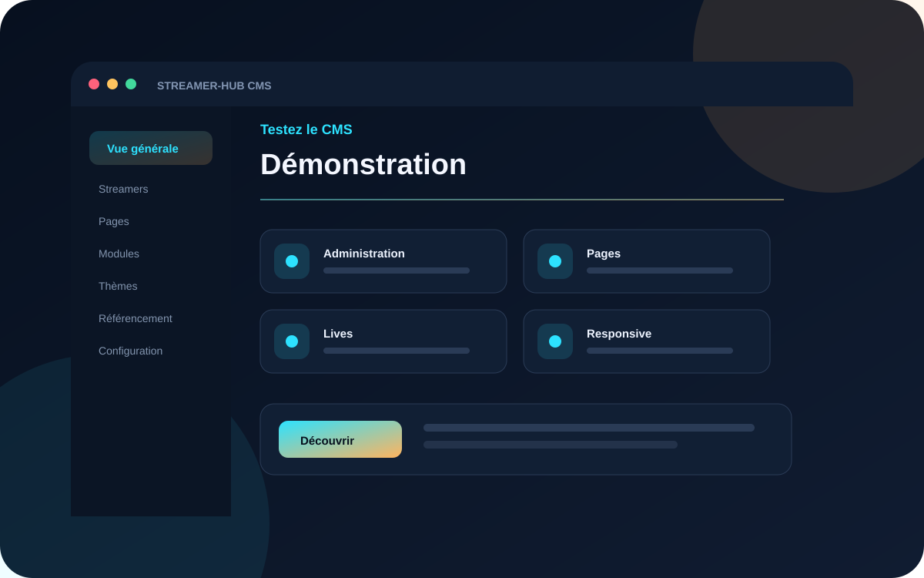924x578 pixels.
Task: Open the Responsive card title
Action: coord(619,333)
